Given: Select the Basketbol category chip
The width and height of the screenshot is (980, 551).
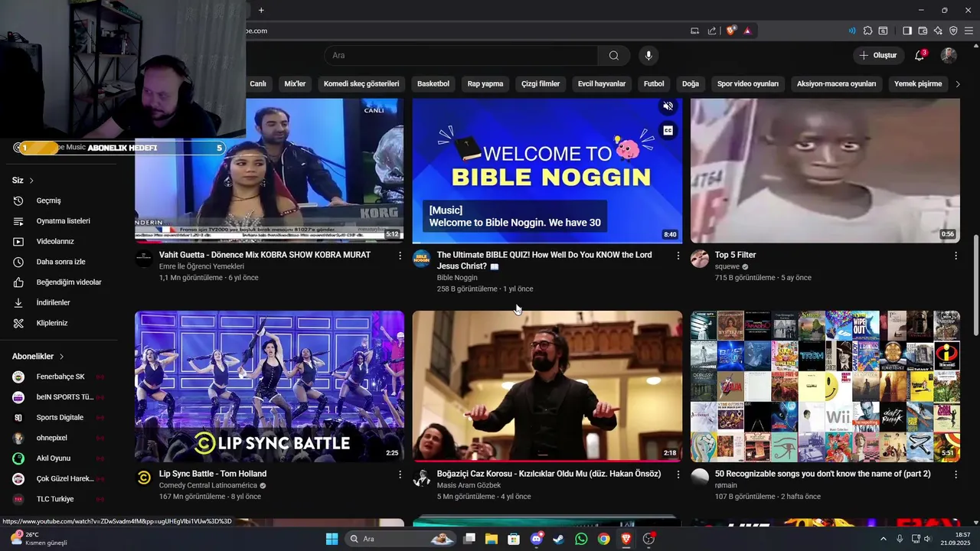Looking at the screenshot, I should click(x=433, y=83).
